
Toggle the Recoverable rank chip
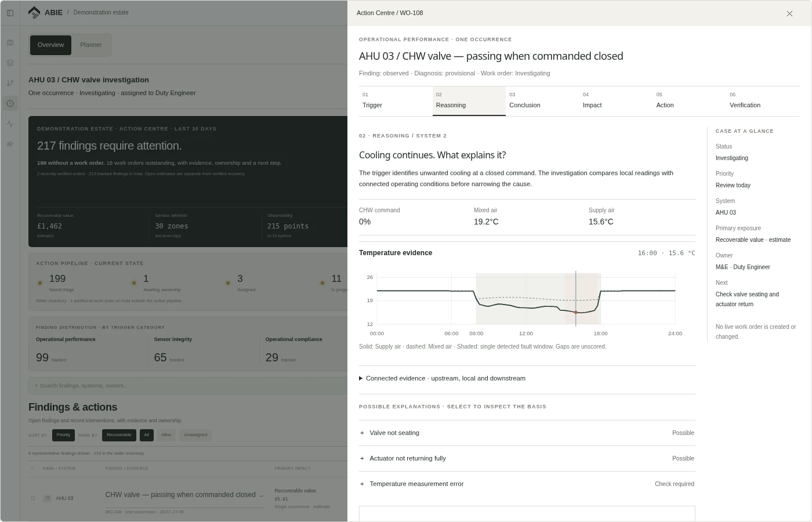[119, 435]
